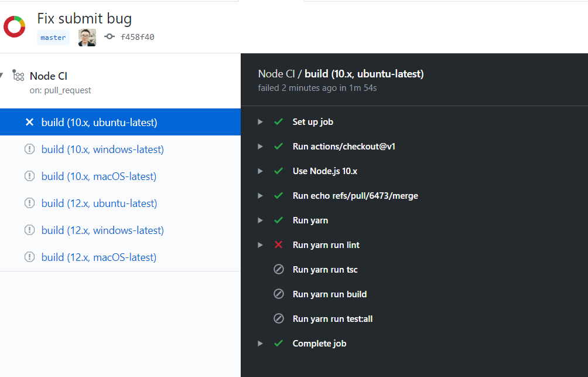Image resolution: width=588 pixels, height=377 pixels.
Task: Click the warning icon for 12.x macOS-latest build
Action: coord(29,257)
